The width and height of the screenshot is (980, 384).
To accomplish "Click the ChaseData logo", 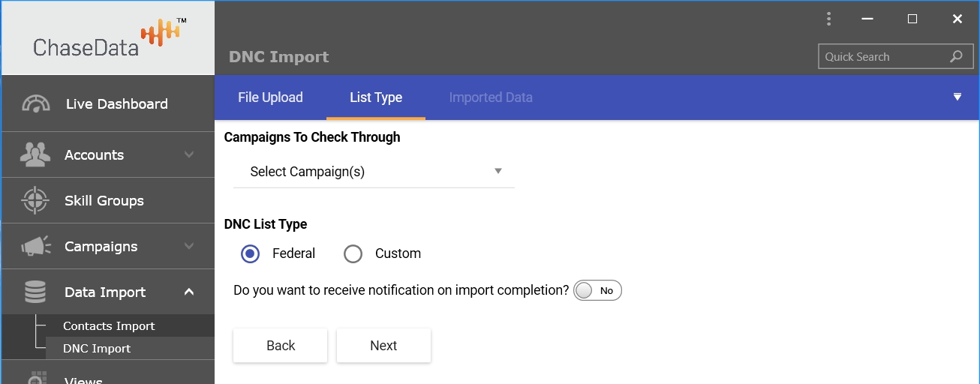I will 108,39.
